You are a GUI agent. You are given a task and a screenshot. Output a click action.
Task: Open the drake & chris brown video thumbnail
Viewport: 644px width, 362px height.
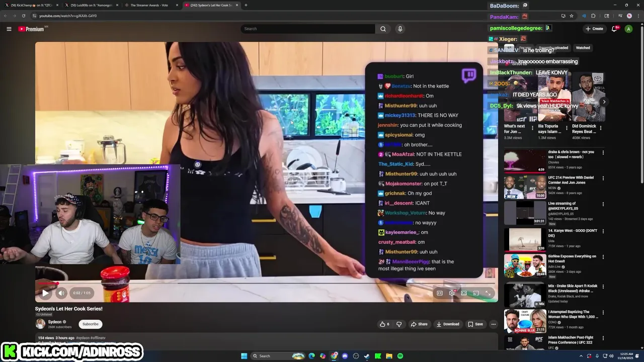click(x=525, y=161)
